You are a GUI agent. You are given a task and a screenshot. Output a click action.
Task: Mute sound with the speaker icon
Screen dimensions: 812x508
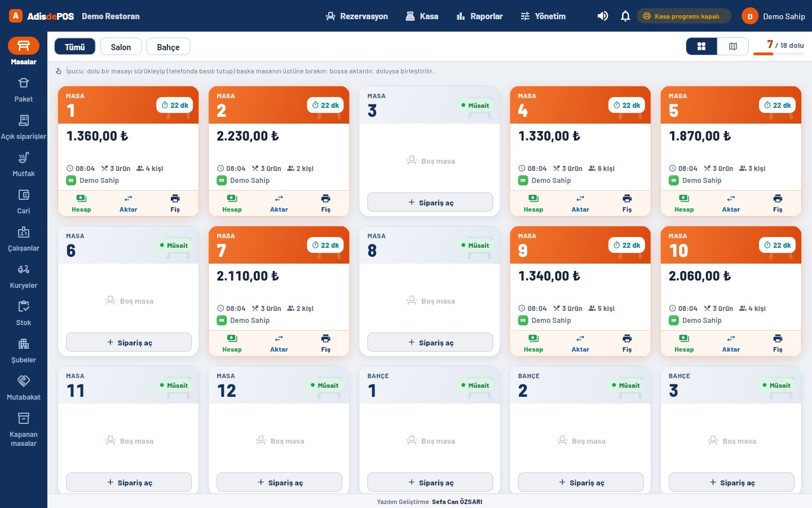[x=603, y=16]
